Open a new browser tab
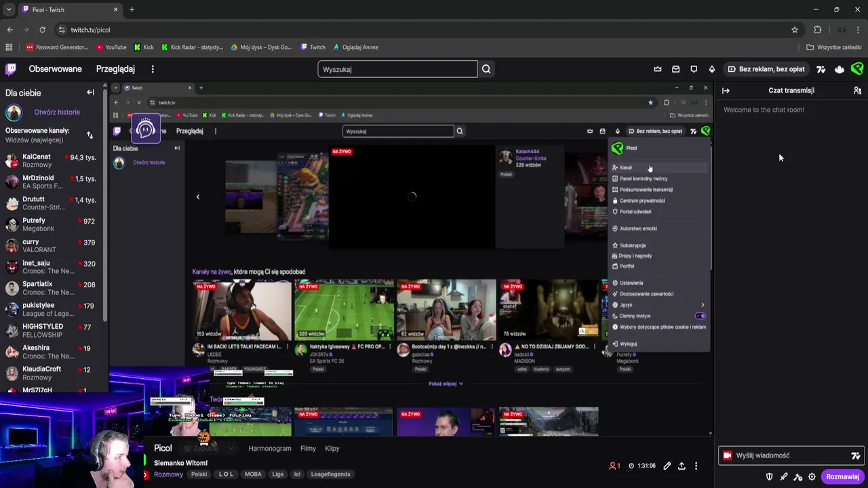This screenshot has width=868, height=488. [x=132, y=9]
